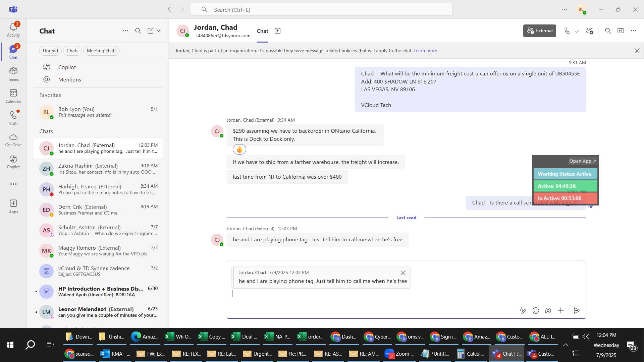
Task: Open Schultz, Ashton chat conversation
Action: click(x=98, y=230)
